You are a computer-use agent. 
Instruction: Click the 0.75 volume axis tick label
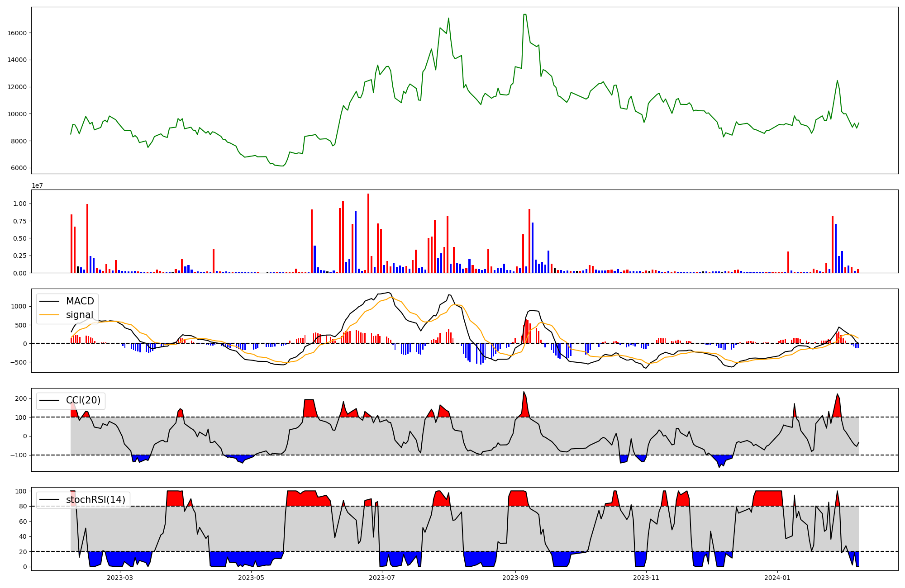[19, 221]
